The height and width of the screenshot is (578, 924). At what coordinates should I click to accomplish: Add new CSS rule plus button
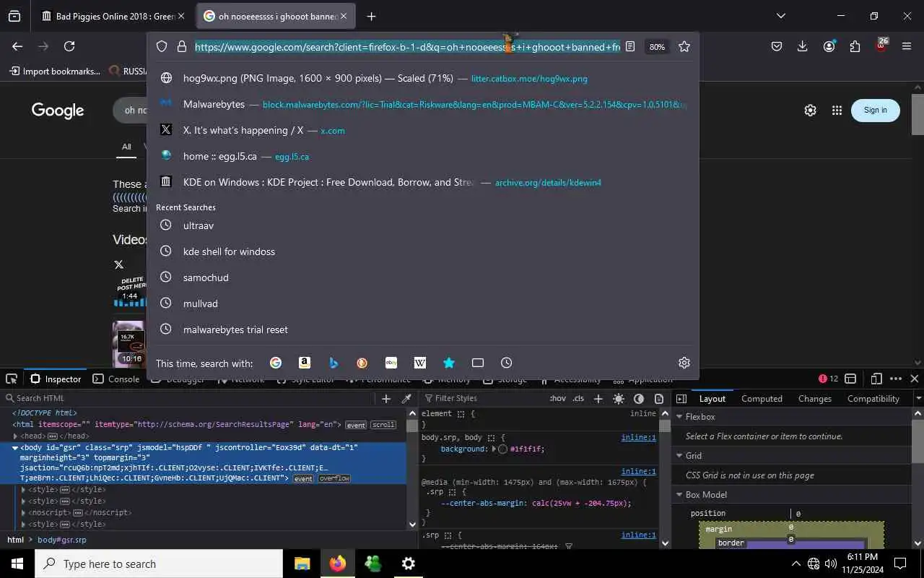[598, 398]
